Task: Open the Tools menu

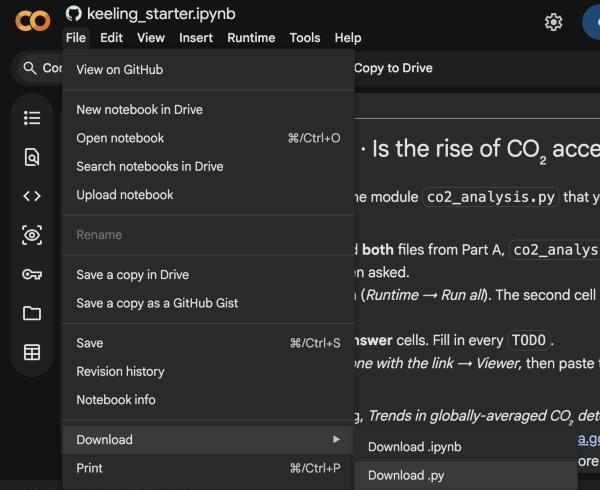Action: point(305,38)
